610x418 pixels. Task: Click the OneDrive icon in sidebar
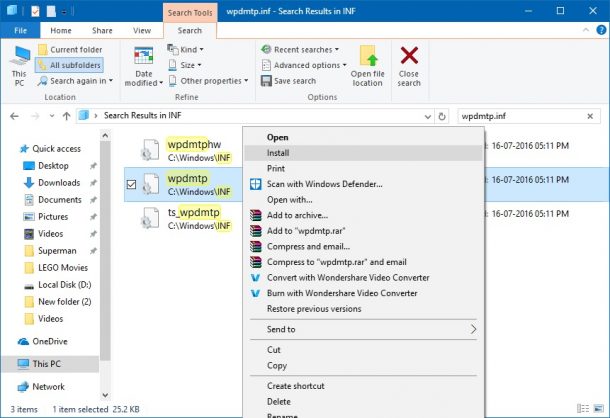[x=24, y=341]
